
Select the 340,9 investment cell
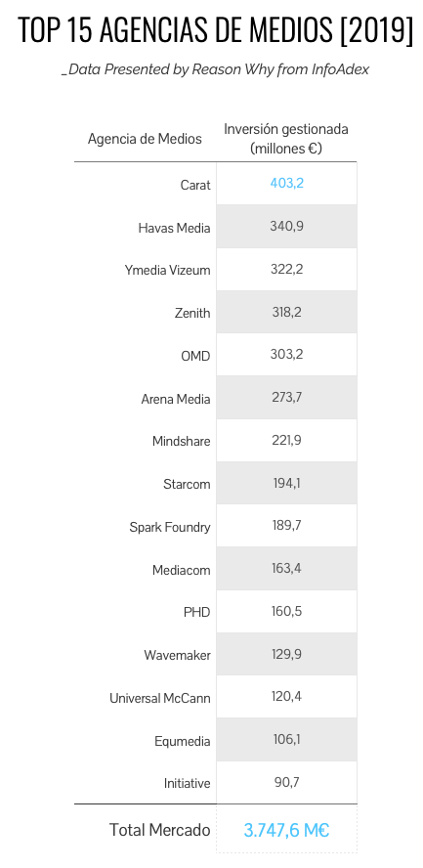(286, 227)
